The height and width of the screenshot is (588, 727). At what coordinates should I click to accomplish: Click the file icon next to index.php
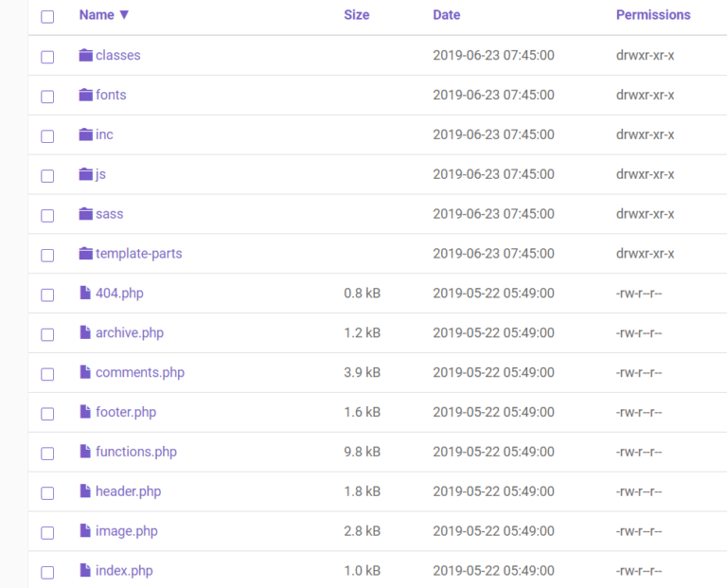(x=85, y=571)
